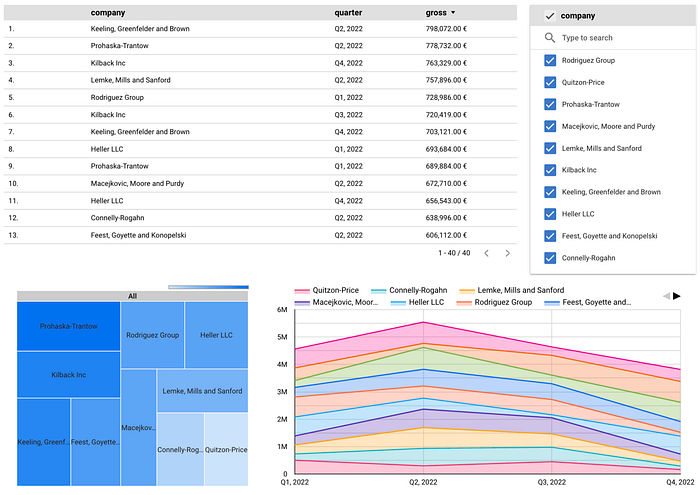Go to previous table page arrow
700x495 pixels.
487,254
